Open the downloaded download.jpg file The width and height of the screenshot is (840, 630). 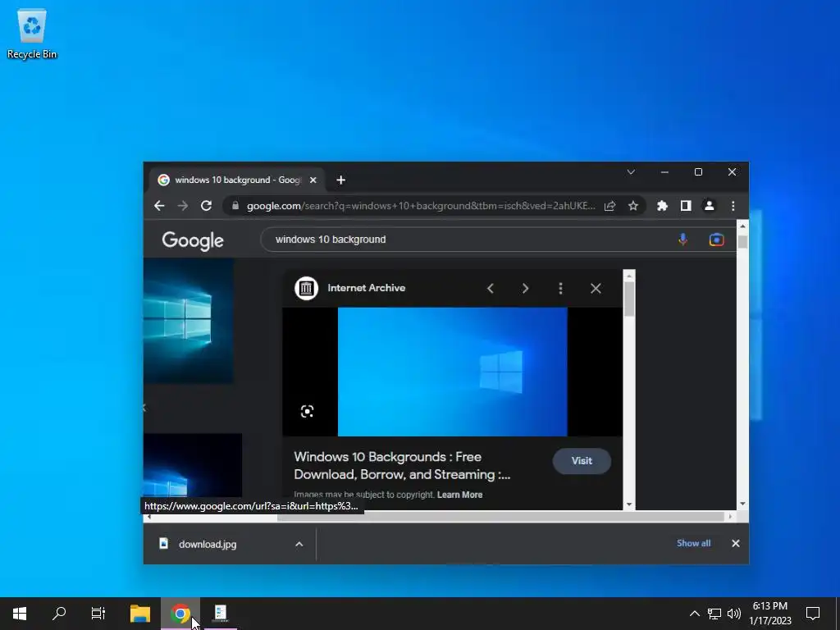tap(207, 544)
